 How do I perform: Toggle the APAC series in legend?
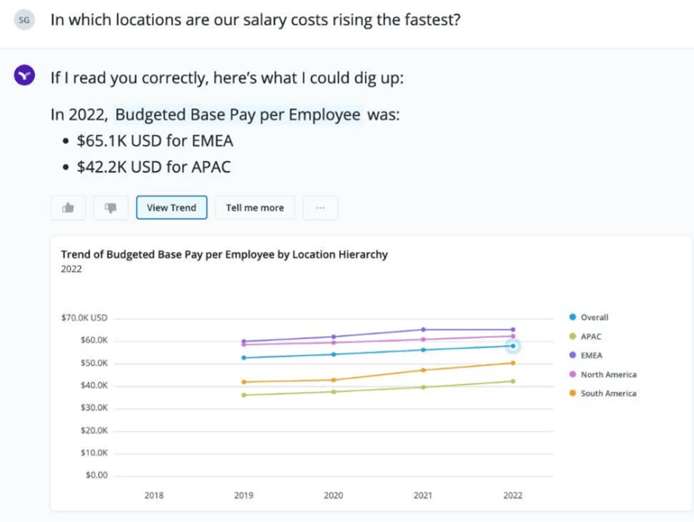pyautogui.click(x=585, y=336)
